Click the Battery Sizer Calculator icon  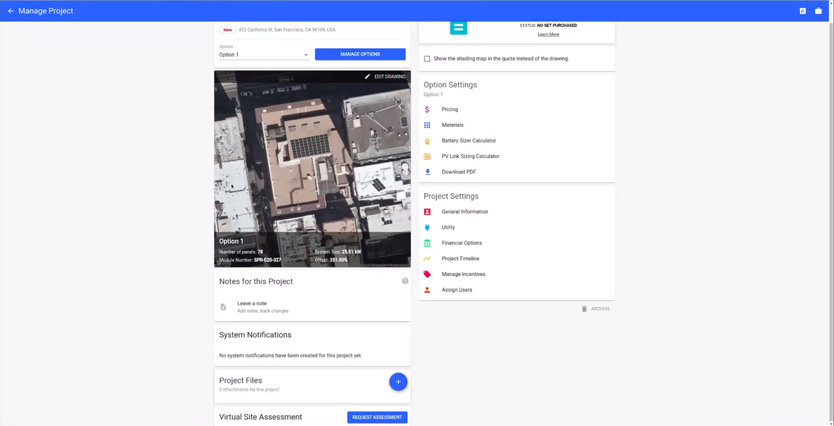[x=427, y=141]
